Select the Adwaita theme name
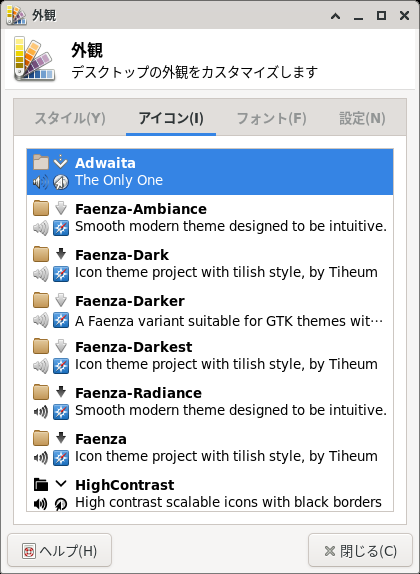 [105, 163]
